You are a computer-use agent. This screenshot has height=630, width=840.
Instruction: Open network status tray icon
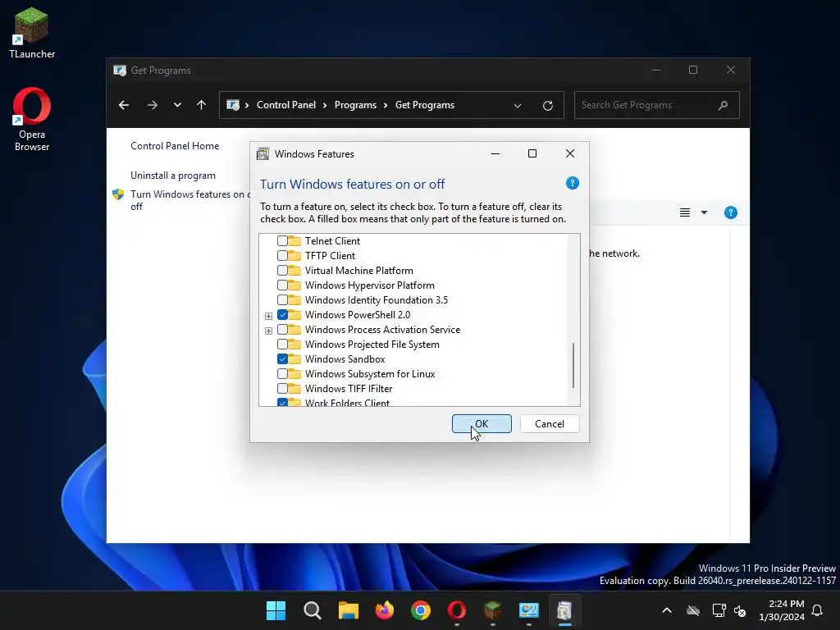click(x=719, y=610)
